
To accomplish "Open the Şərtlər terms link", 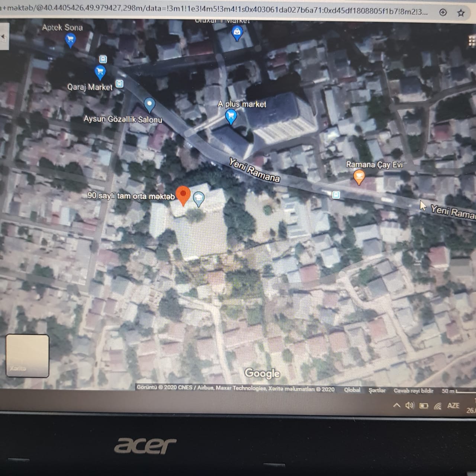I will click(377, 390).
